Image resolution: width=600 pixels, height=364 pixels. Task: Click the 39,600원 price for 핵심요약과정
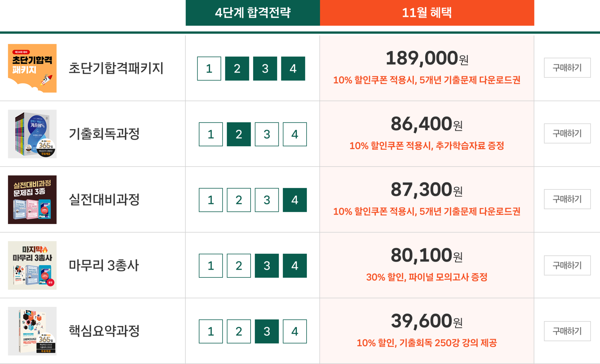tap(427, 321)
